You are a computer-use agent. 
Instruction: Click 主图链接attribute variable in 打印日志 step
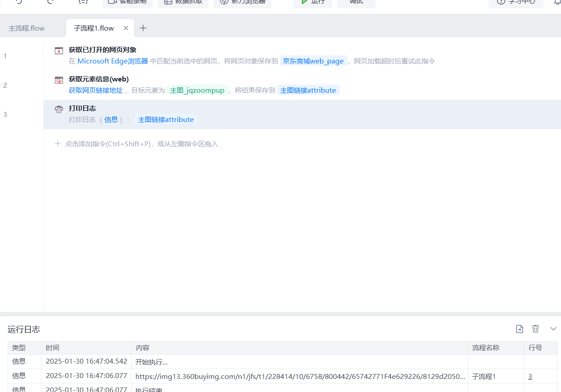166,120
